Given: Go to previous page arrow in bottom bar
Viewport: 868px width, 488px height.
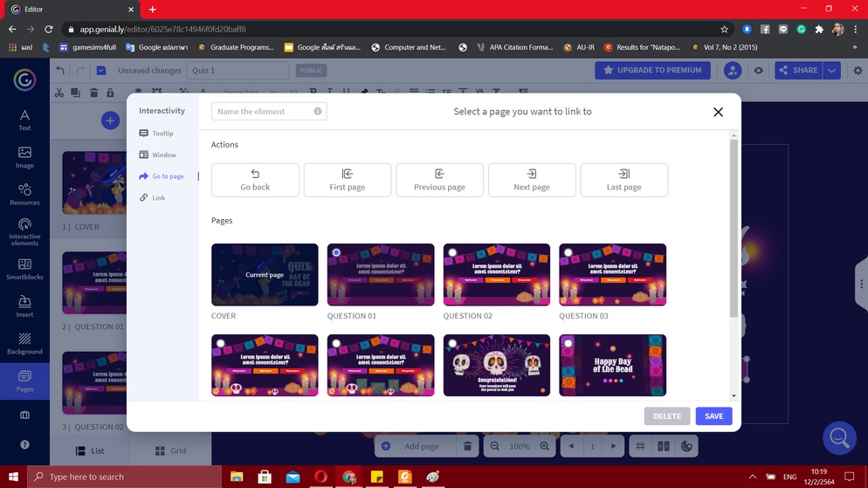Looking at the screenshot, I should [x=571, y=446].
